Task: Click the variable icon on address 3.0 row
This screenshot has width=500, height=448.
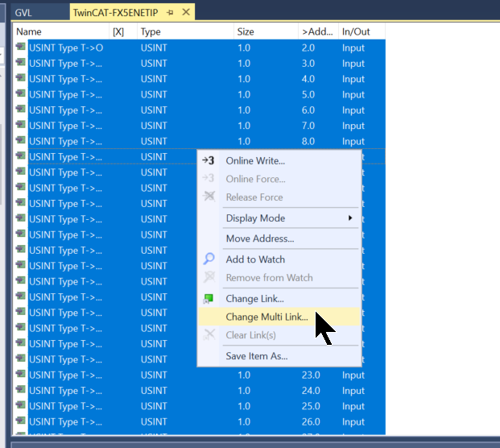Action: coord(21,64)
